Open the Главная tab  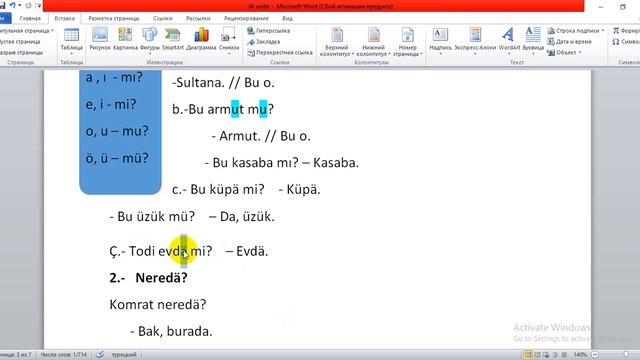[30, 18]
